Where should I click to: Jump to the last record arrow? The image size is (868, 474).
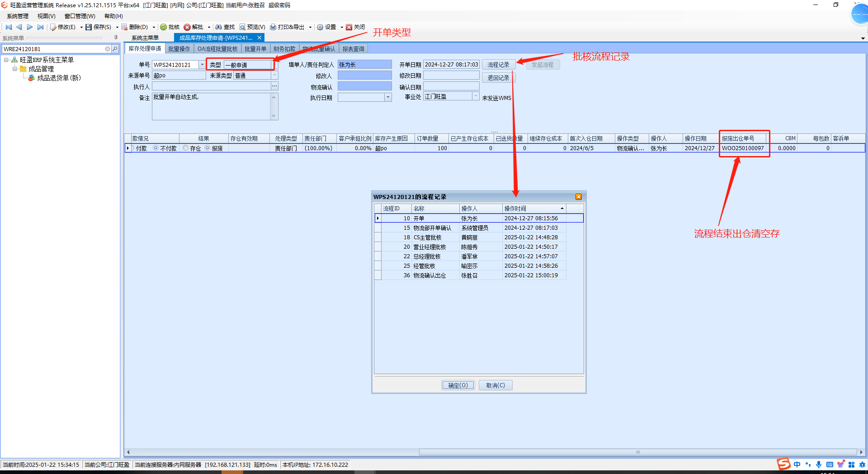[x=40, y=27]
